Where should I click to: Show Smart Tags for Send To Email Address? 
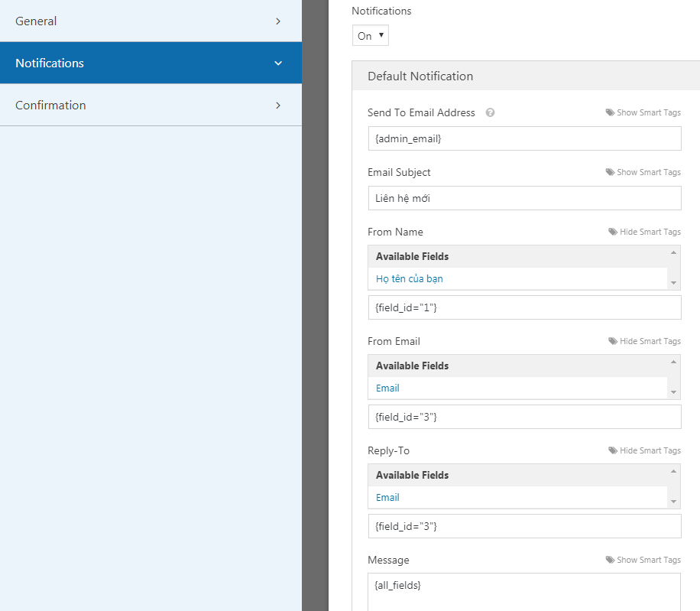643,112
